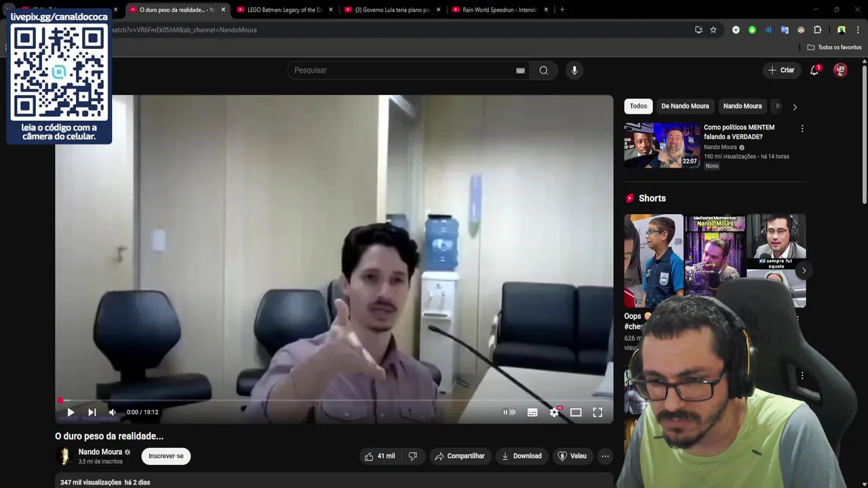Image resolution: width=868 pixels, height=488 pixels.
Task: Toggle subtitles/closed captions button
Action: coord(532,412)
